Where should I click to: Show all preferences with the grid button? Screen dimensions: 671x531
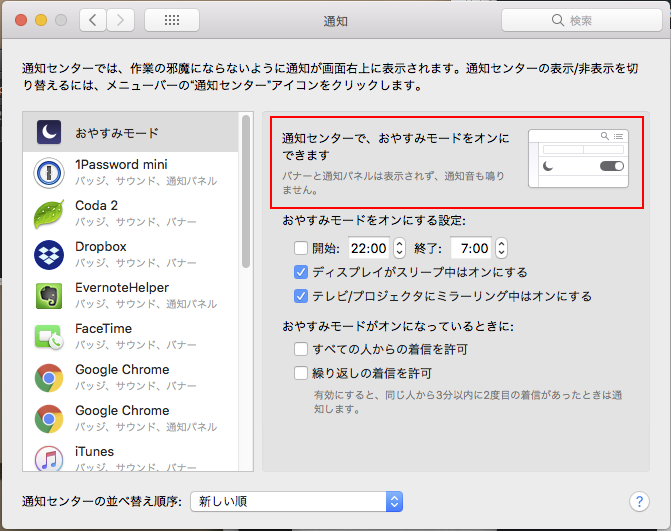(x=172, y=20)
